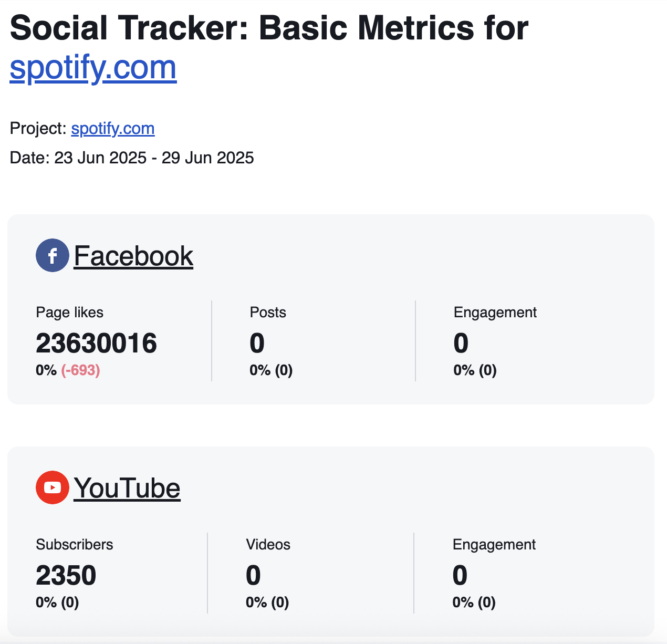Open the large spotify.com link in the title
This screenshot has height=644, width=667.
[x=93, y=68]
